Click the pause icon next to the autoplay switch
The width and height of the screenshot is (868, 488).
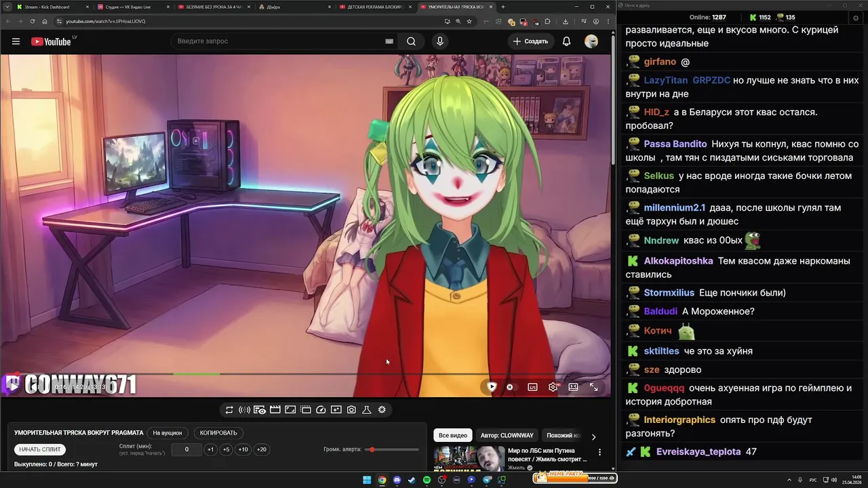point(510,387)
